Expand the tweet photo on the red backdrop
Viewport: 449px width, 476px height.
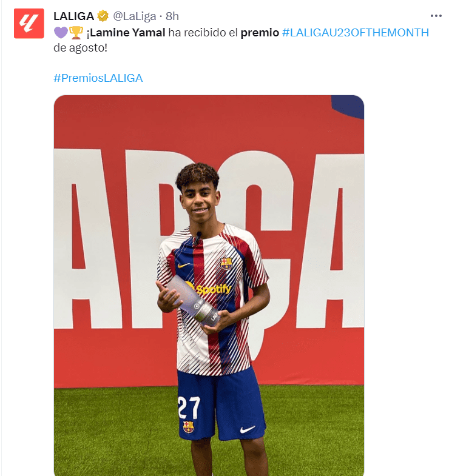209,286
